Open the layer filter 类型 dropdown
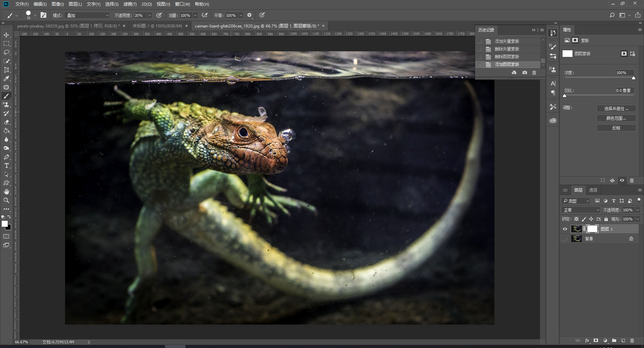644x348 pixels. coord(576,201)
